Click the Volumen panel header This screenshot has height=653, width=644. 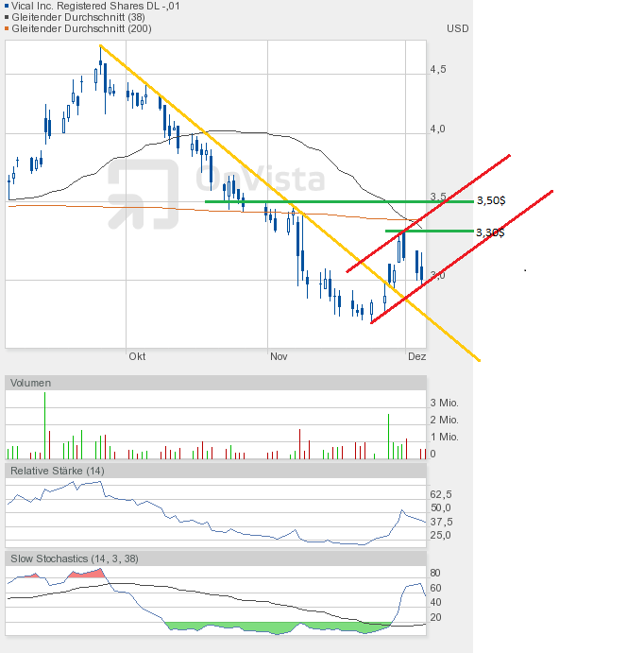31,383
